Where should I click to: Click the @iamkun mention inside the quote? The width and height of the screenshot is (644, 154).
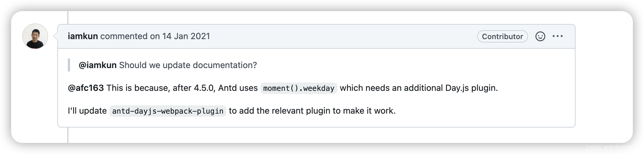[x=97, y=65]
